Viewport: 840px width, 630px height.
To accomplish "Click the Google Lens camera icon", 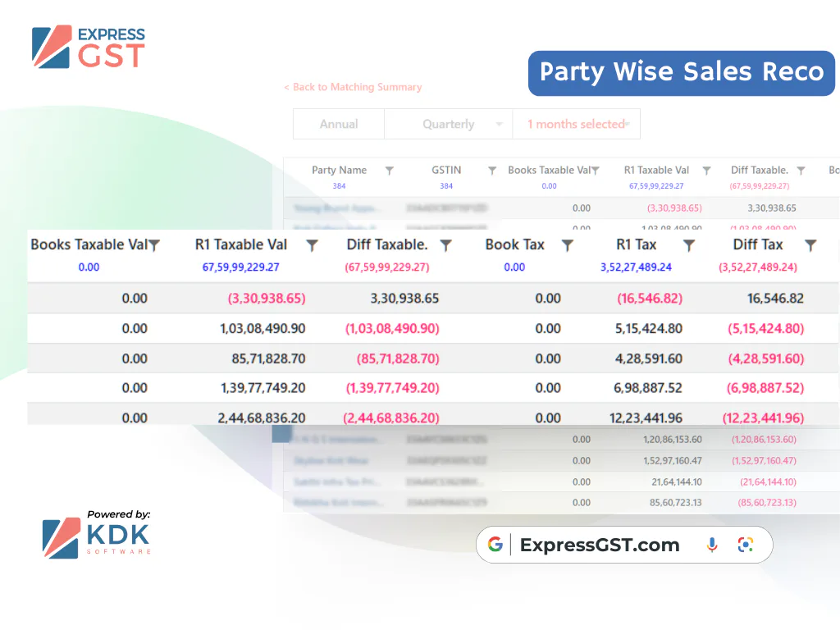I will [745, 545].
